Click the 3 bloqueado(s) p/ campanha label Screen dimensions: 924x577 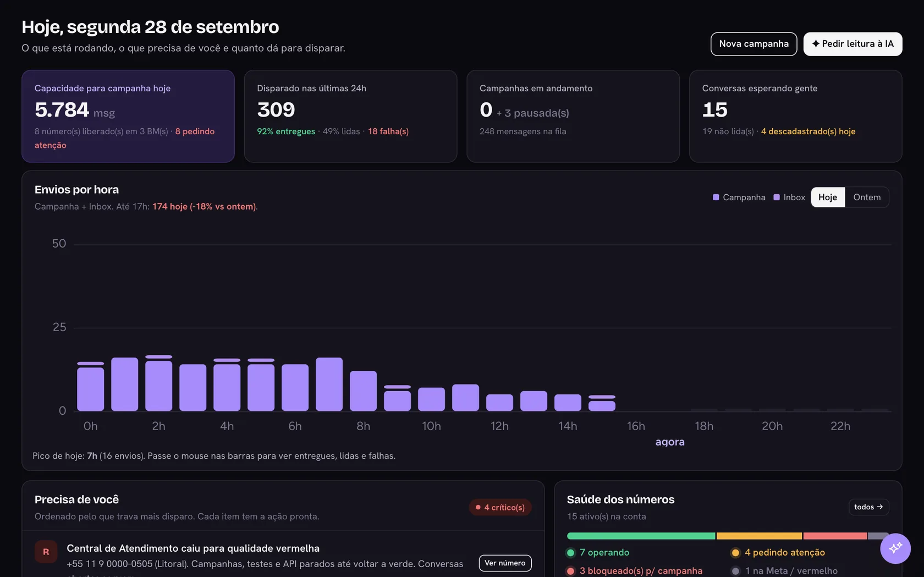tap(641, 571)
